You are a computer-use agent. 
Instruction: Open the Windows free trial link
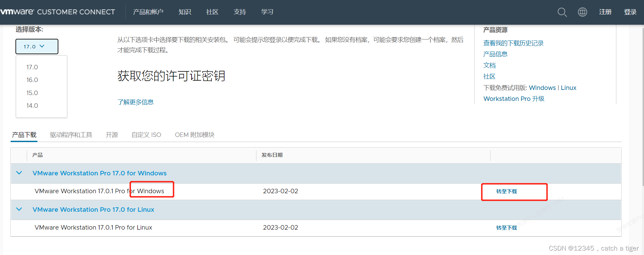pos(542,88)
